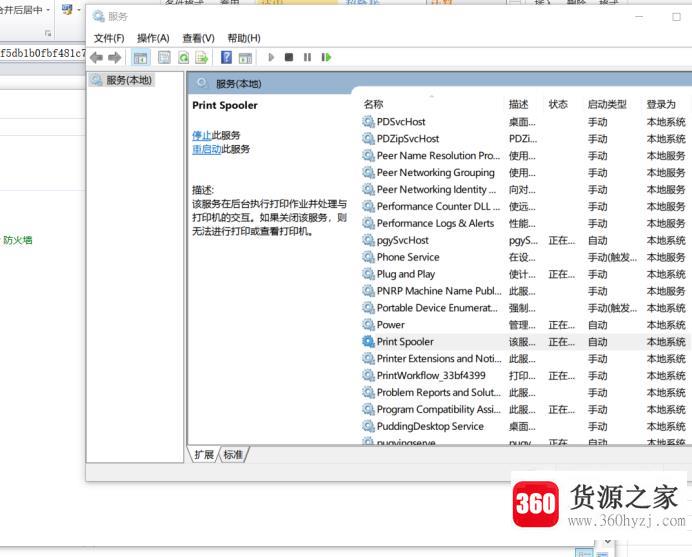
Task: Select Peer Networking Identity service
Action: point(525,190)
